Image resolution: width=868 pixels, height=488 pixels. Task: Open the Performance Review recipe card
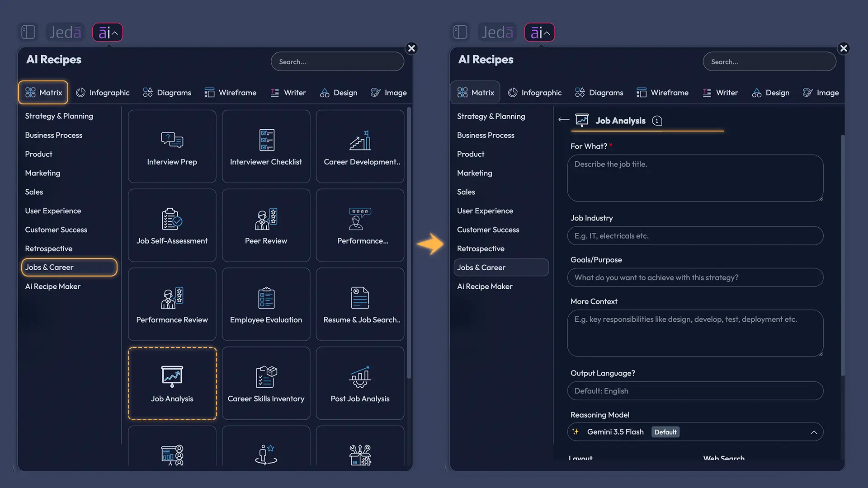[172, 305]
